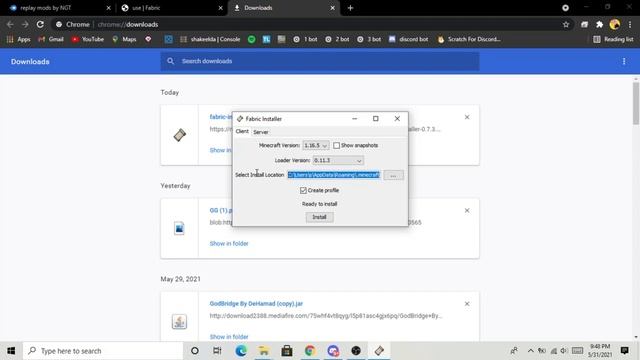This screenshot has width=640, height=360.
Task: Remove the GodBridge By DeHamad download entry
Action: point(467,304)
